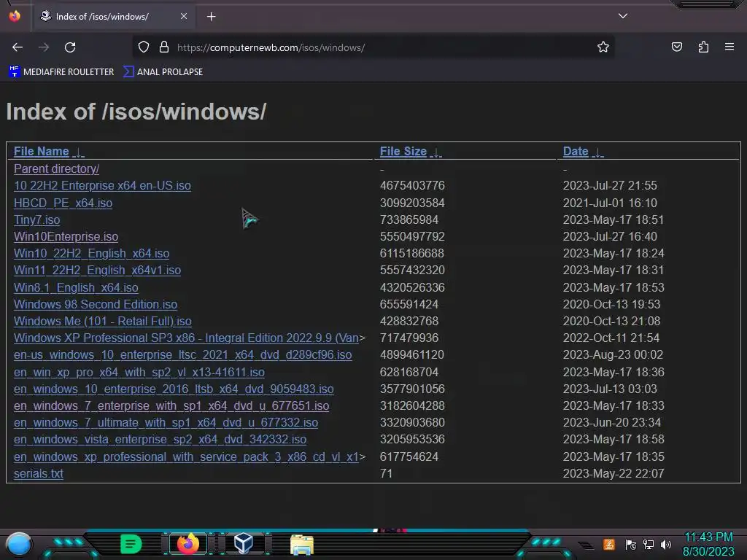The width and height of the screenshot is (747, 560).
Task: Open the MEDIAFIRE ROULETTER bookmark
Action: 61,72
